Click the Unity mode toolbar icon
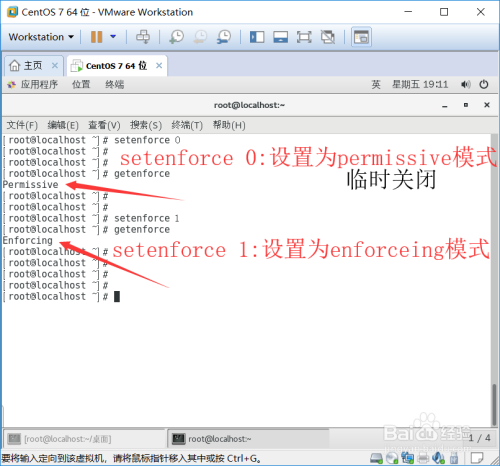This screenshot has width=500, height=466. [x=328, y=37]
